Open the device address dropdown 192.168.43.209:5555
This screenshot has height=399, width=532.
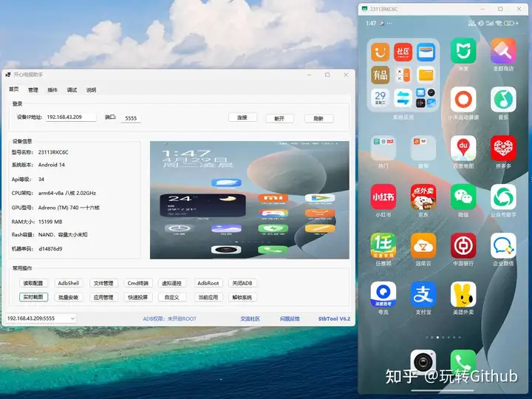tap(41, 318)
